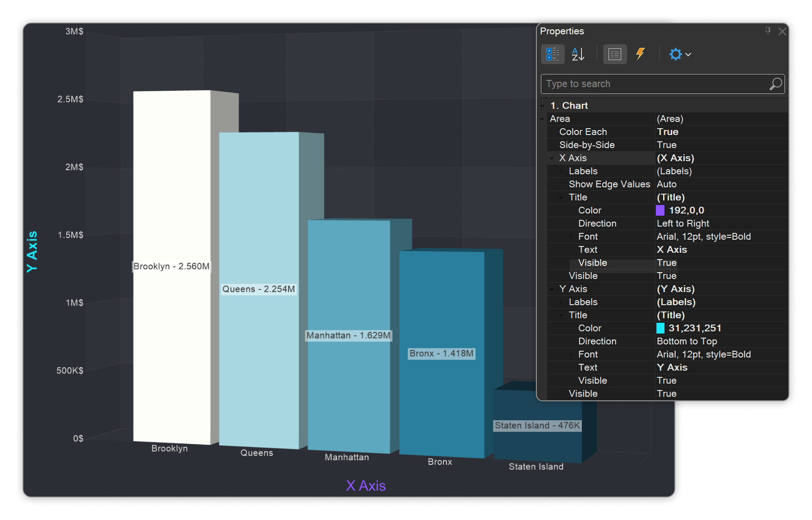Select the Color Each property row
The image size is (812, 520).
(x=668, y=132)
